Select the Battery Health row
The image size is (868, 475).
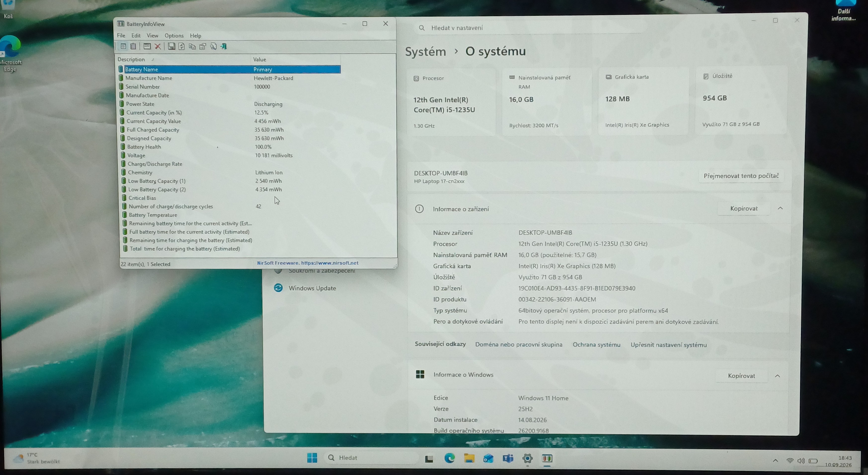coord(231,147)
